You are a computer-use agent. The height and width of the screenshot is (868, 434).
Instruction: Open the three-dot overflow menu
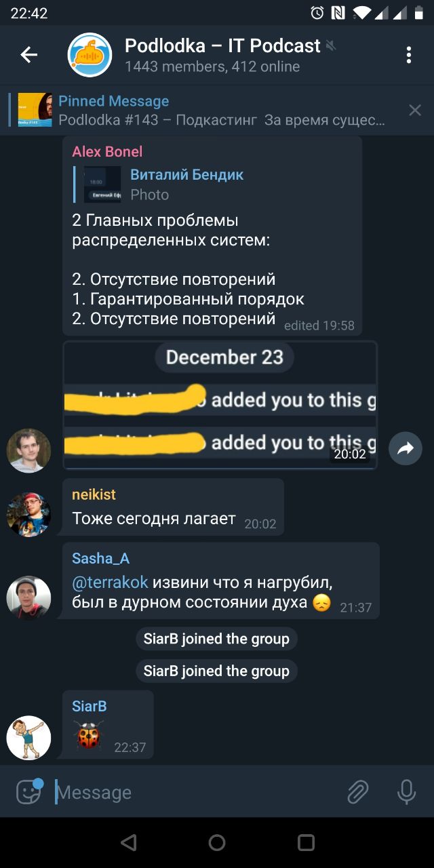click(x=408, y=55)
